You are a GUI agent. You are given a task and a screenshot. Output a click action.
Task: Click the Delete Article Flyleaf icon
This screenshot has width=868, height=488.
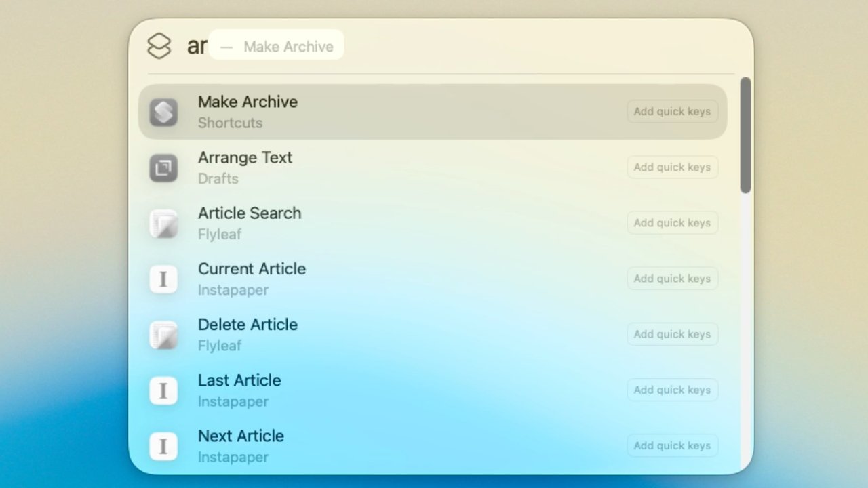click(163, 334)
